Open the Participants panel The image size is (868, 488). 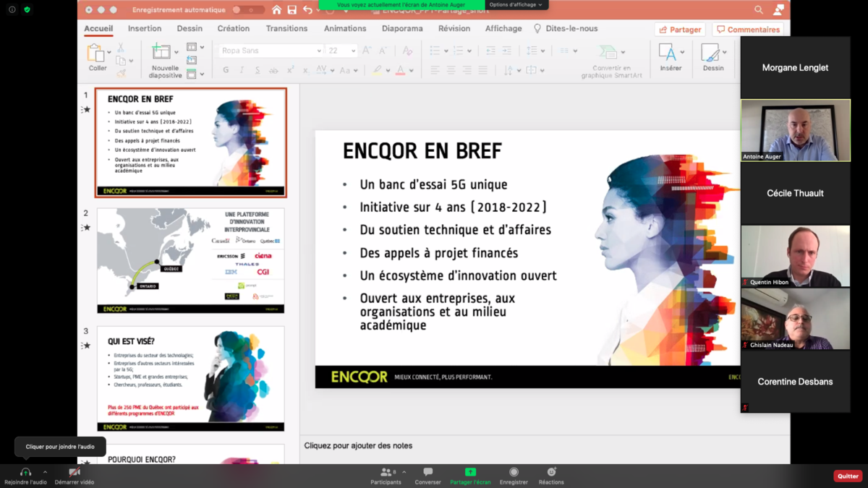[x=386, y=472]
